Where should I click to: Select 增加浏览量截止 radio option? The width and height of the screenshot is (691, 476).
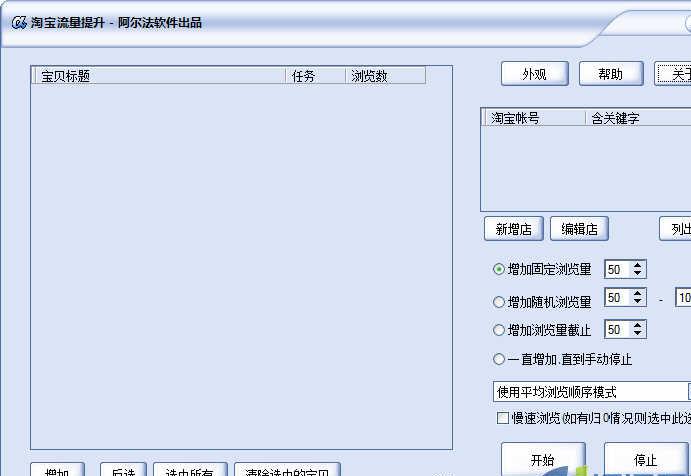point(498,330)
